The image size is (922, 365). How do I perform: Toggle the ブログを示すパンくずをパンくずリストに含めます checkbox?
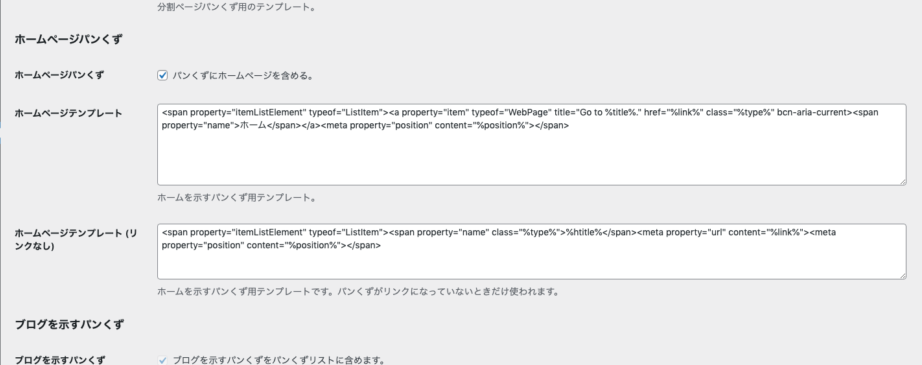[162, 360]
